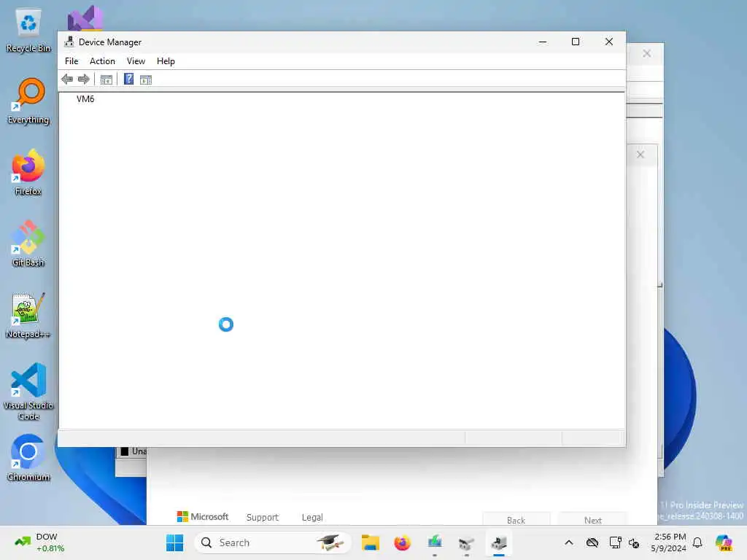Toggle the console tree toolbar icon
747x560 pixels.
tap(107, 79)
